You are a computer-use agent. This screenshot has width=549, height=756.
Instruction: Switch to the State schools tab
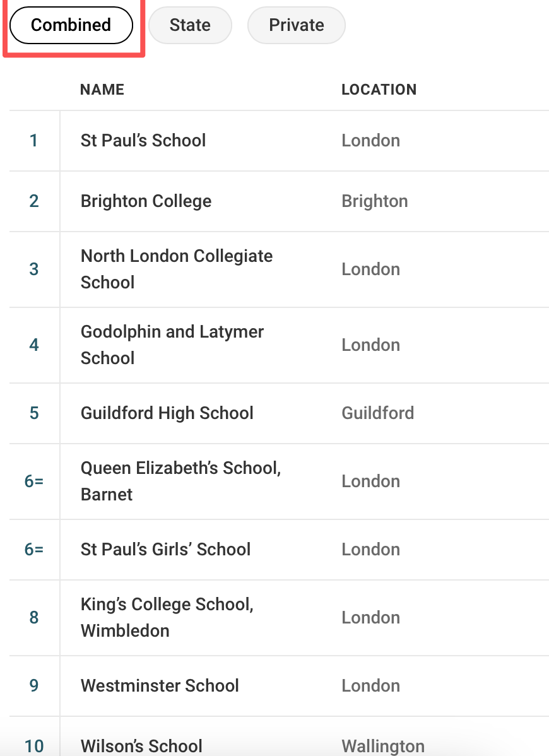coord(190,25)
